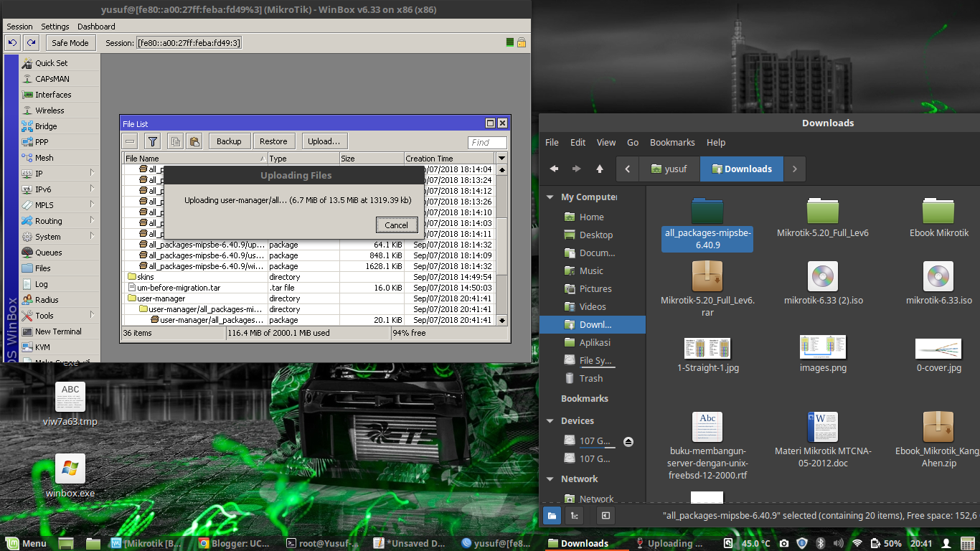The height and width of the screenshot is (551, 980).
Task: Click the Find field in File List
Action: pyautogui.click(x=487, y=142)
